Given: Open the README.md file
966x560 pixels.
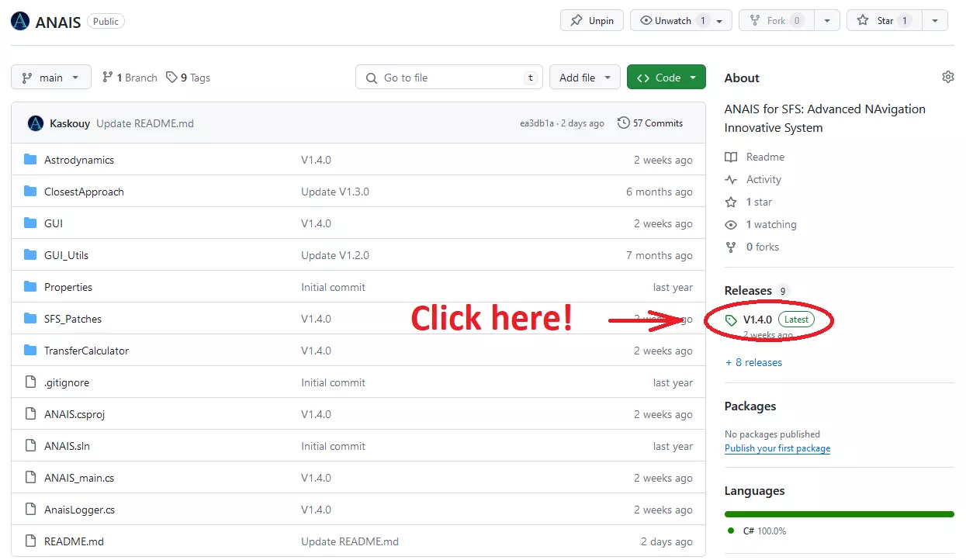Looking at the screenshot, I should pos(74,541).
